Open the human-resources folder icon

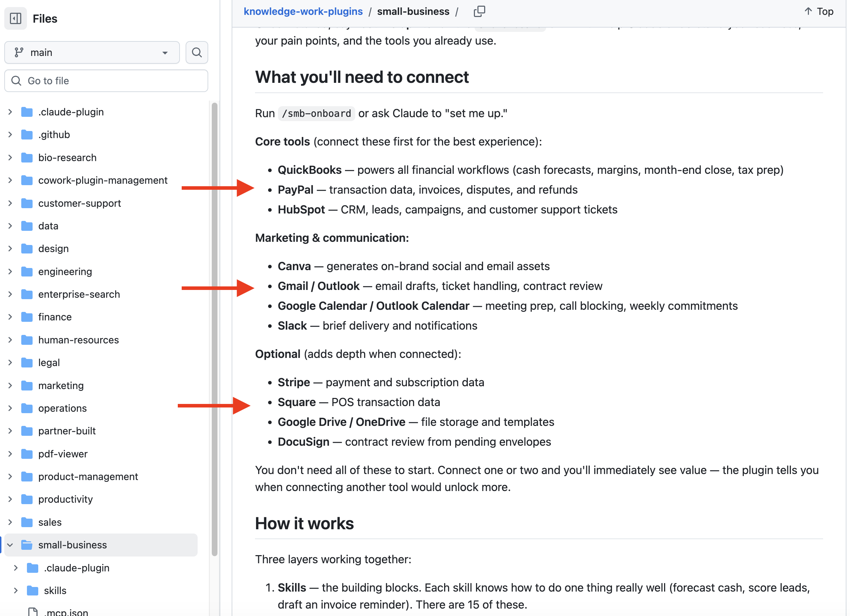click(x=27, y=340)
